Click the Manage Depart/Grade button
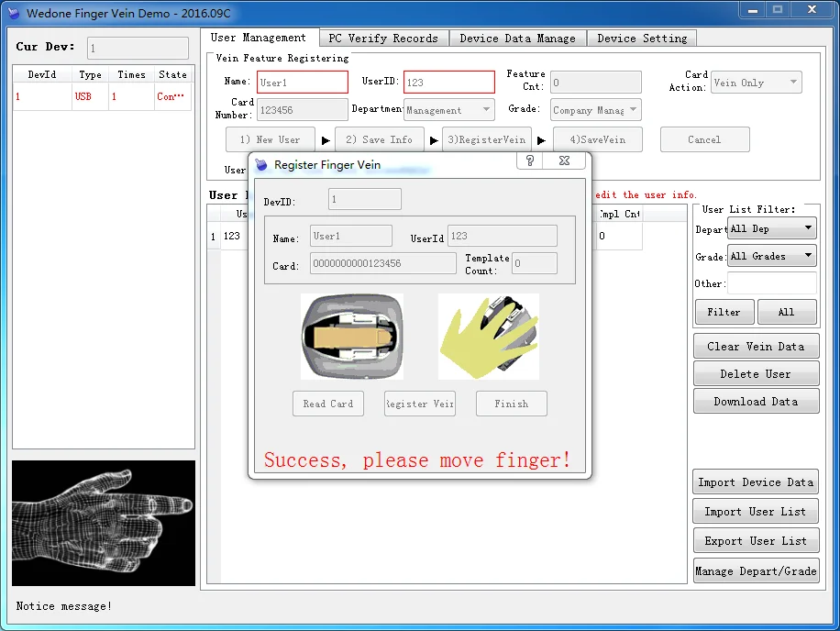 point(756,570)
